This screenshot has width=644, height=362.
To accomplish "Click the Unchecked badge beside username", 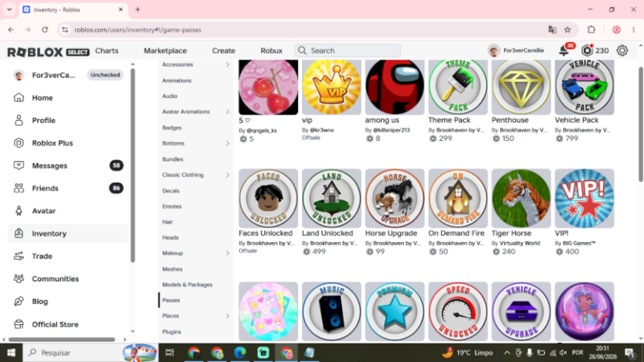I will (x=105, y=75).
